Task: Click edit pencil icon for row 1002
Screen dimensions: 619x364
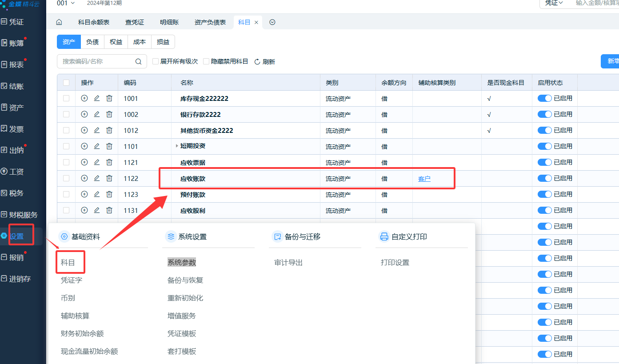Action: point(97,114)
